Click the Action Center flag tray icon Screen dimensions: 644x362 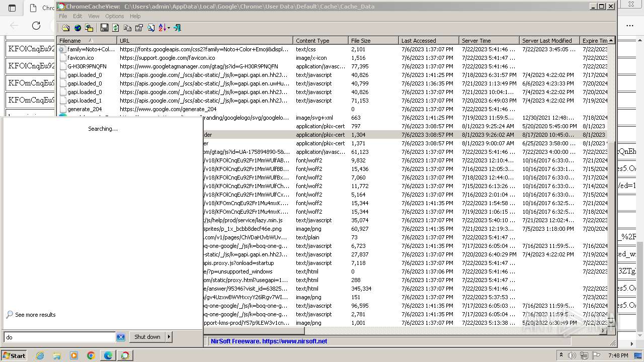point(596,355)
